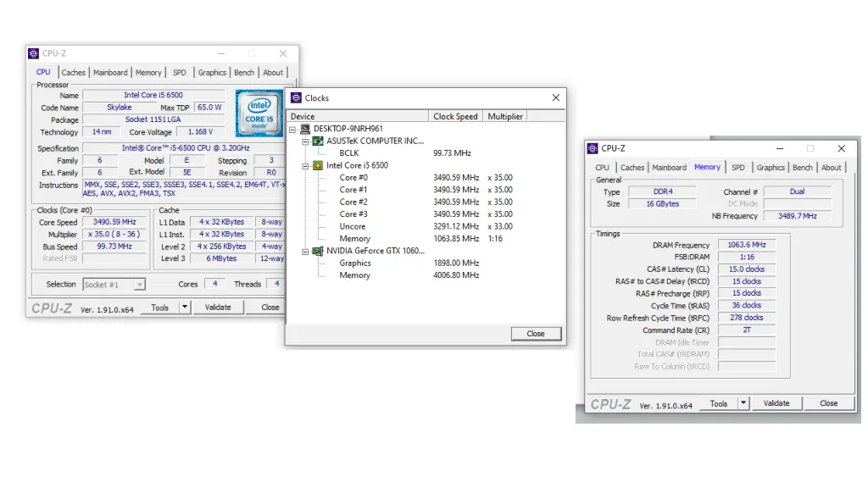Viewport: 868px width, 488px height.
Task: Click the CPU-Z app icon in the Memory window title bar
Action: (x=593, y=148)
